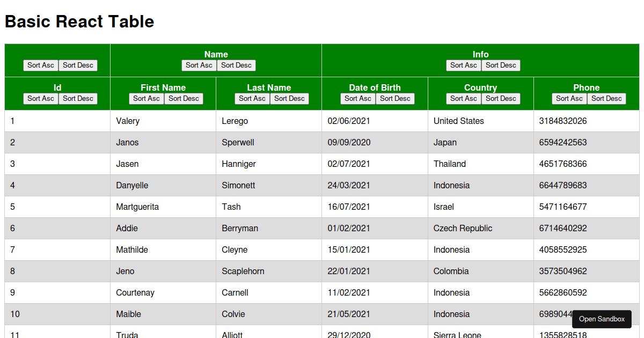
Task: Click Sort Desc under Info group header
Action: tap(501, 65)
